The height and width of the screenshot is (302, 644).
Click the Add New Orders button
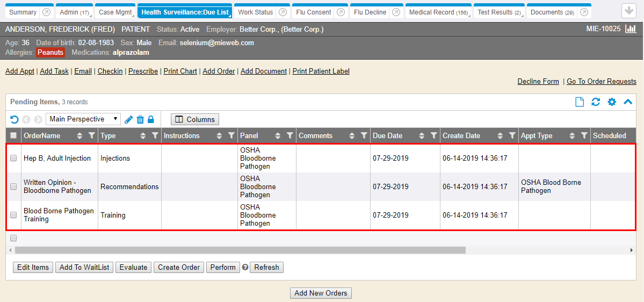click(x=321, y=293)
